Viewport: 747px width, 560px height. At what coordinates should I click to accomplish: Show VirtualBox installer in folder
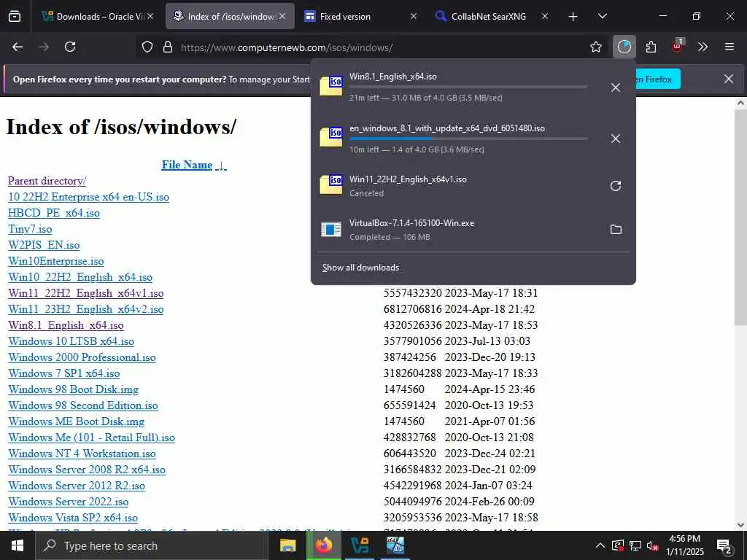pos(616,230)
